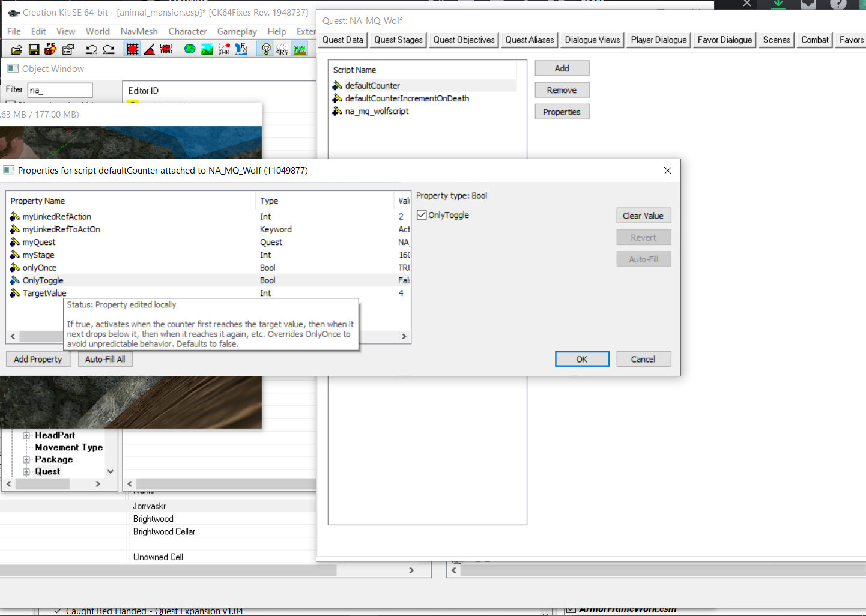Switch to the Quest Stages tab
The height and width of the screenshot is (616, 866).
coord(398,40)
